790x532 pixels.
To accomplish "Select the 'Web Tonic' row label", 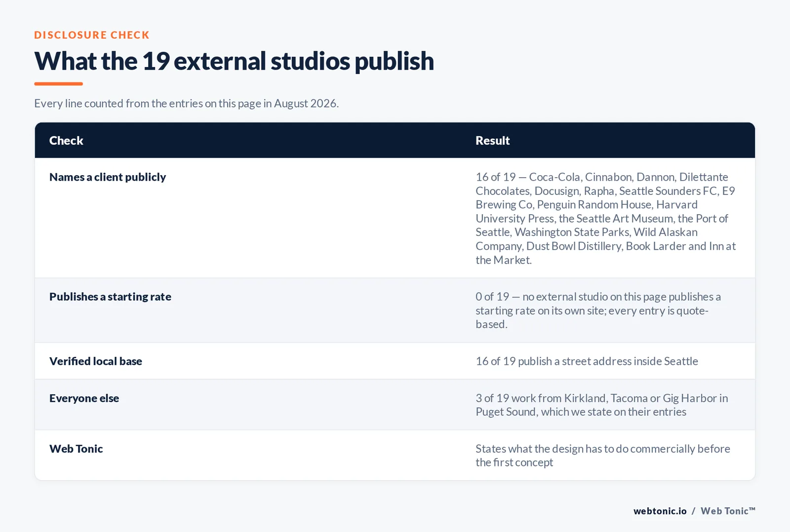I will [x=76, y=449].
